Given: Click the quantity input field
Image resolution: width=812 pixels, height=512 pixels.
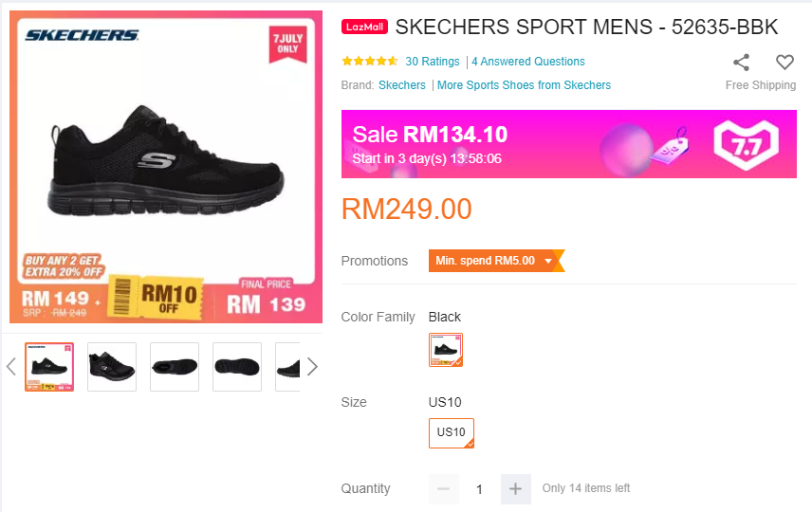Looking at the screenshot, I should coord(479,489).
